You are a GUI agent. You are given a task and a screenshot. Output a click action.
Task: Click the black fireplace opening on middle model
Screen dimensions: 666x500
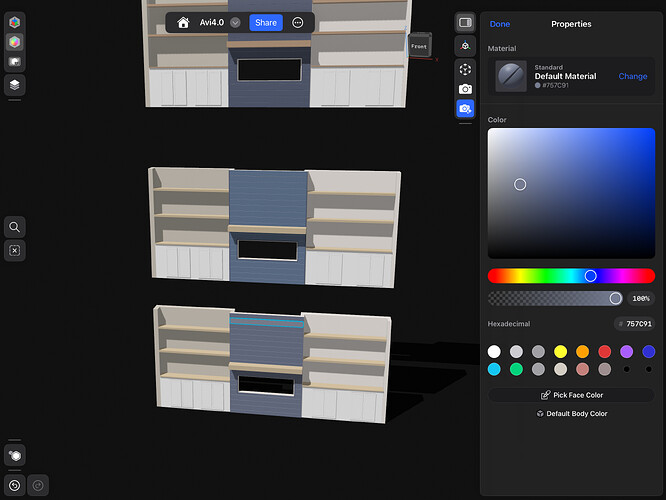pyautogui.click(x=268, y=250)
